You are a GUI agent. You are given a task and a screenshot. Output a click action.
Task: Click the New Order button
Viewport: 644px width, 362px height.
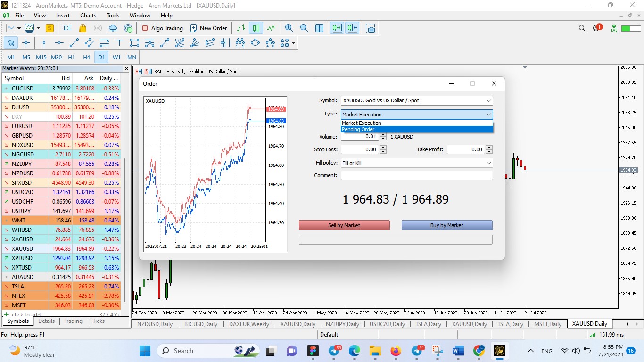[209, 28]
